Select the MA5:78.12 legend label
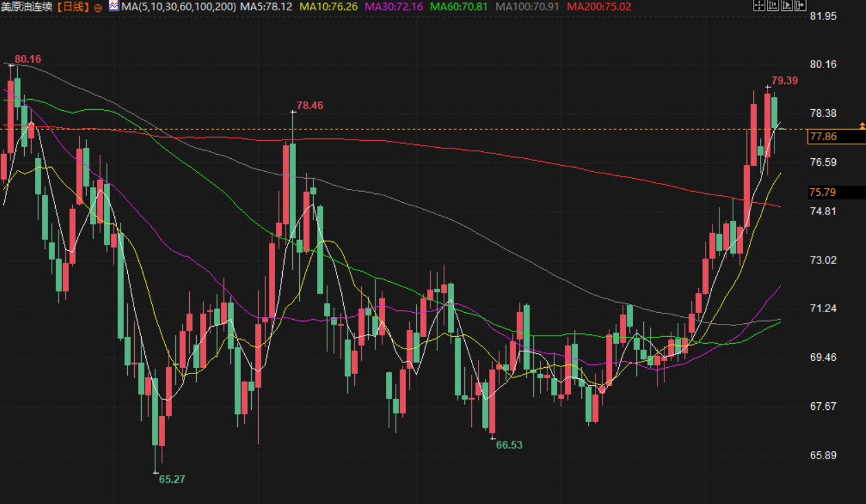The image size is (866, 504). click(266, 6)
